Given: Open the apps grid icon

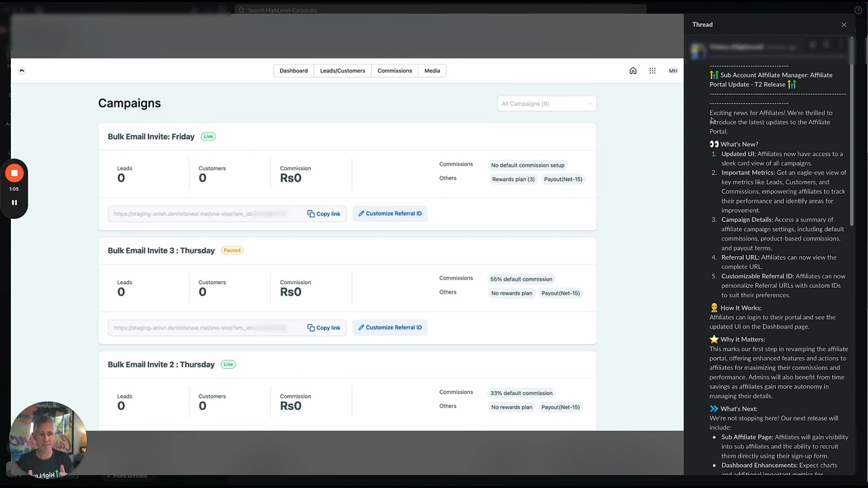Looking at the screenshot, I should coord(652,70).
